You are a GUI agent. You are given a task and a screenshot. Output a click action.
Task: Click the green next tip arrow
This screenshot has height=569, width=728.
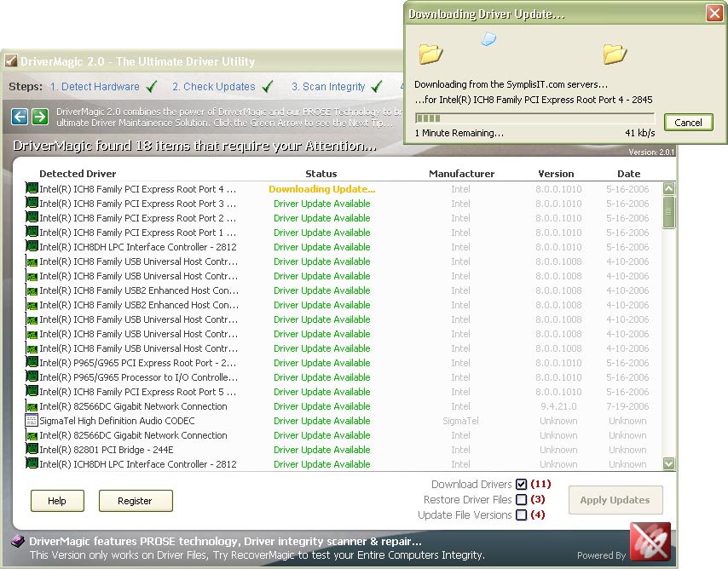click(40, 117)
